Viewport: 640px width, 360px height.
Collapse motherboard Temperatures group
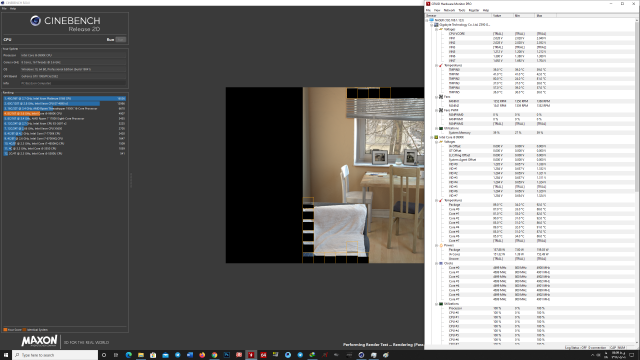point(436,65)
